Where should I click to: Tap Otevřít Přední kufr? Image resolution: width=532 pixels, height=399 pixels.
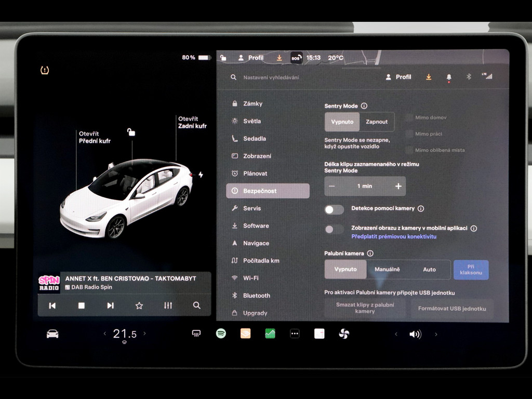pyautogui.click(x=95, y=137)
